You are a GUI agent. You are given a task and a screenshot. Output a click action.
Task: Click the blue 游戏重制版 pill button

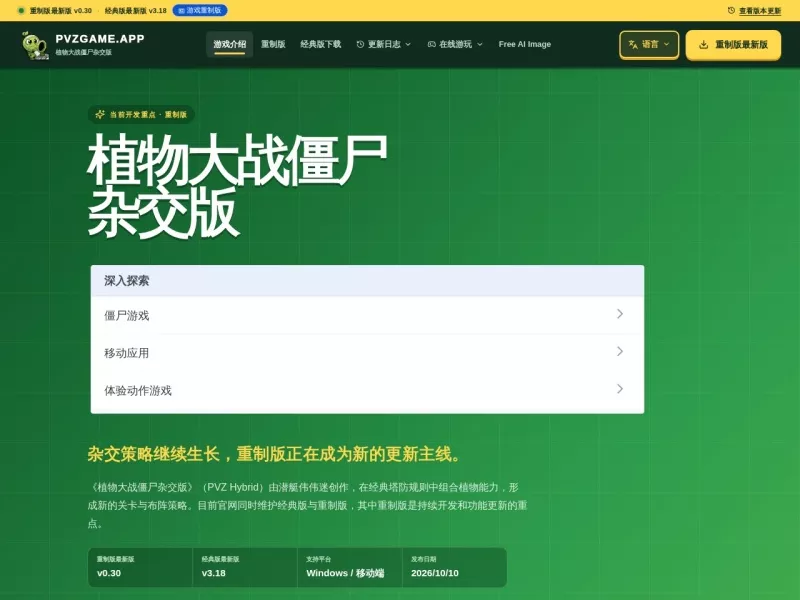point(200,10)
